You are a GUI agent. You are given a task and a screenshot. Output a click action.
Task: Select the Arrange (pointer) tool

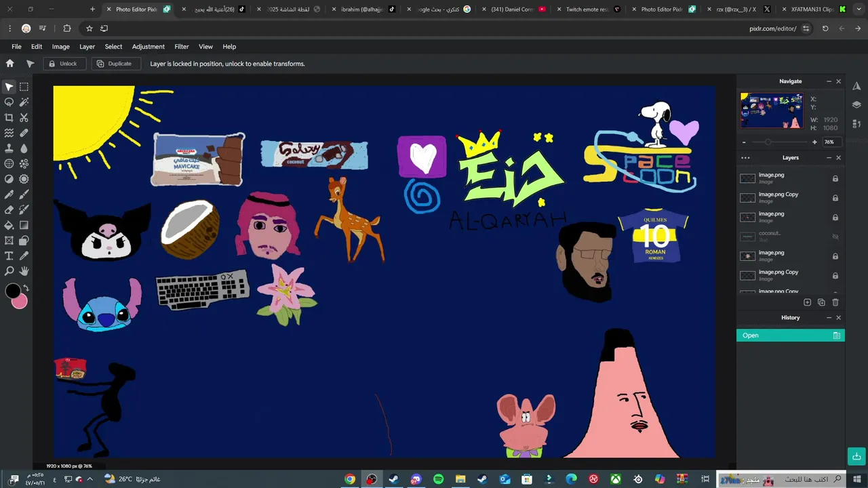[x=9, y=87]
